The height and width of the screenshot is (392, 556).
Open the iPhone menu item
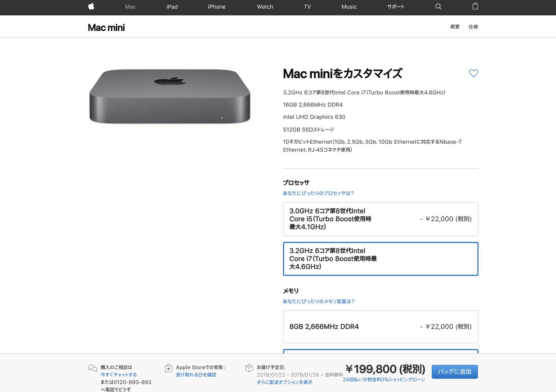point(217,7)
